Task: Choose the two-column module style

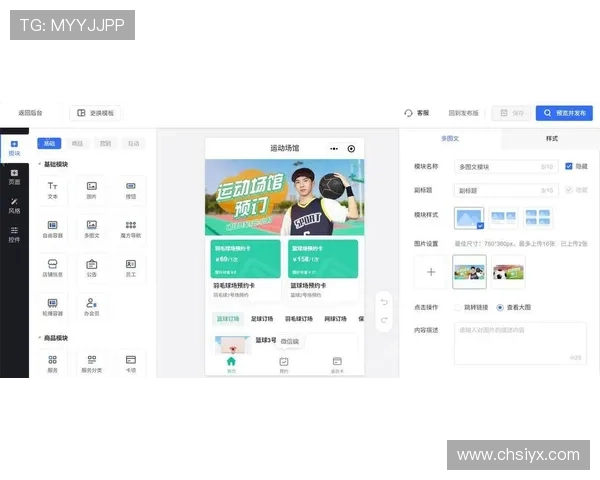Action: [x=503, y=218]
